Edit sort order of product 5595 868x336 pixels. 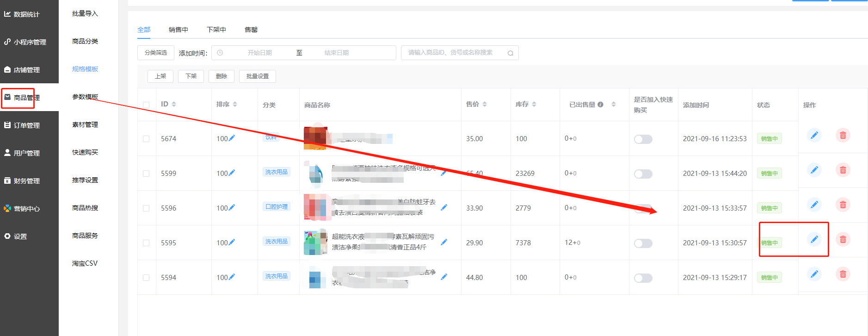pos(232,242)
